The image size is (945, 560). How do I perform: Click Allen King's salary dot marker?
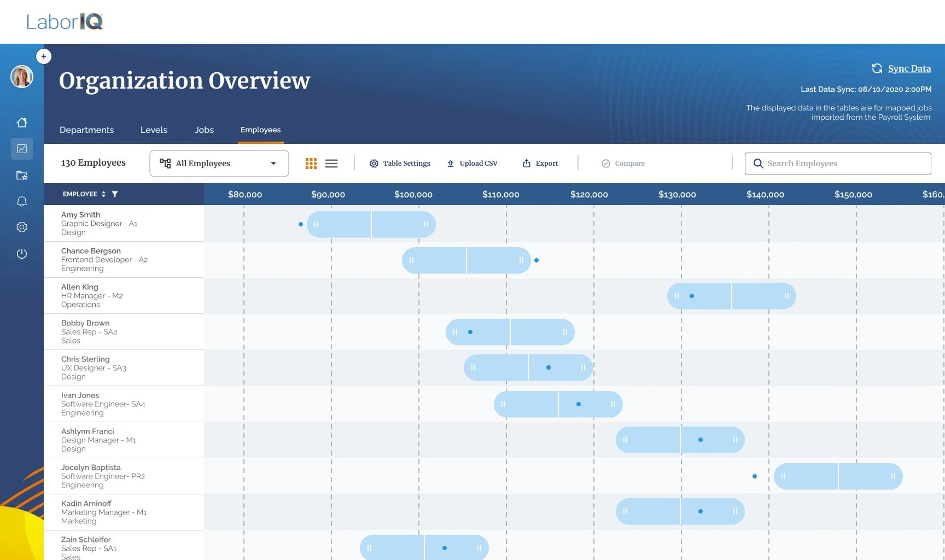tap(692, 296)
